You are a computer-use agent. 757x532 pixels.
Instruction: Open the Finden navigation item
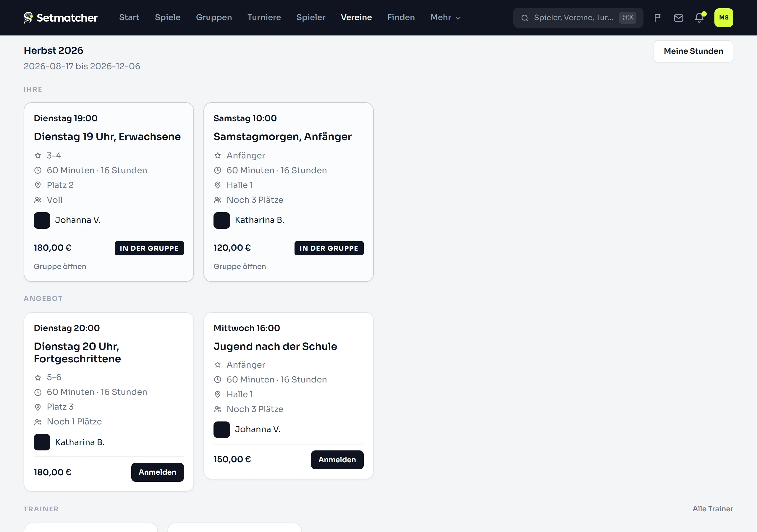401,17
